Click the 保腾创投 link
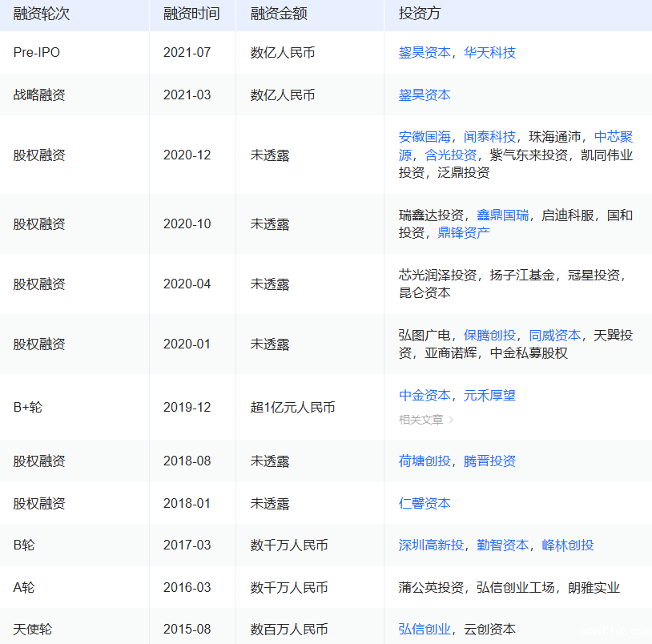 point(489,336)
